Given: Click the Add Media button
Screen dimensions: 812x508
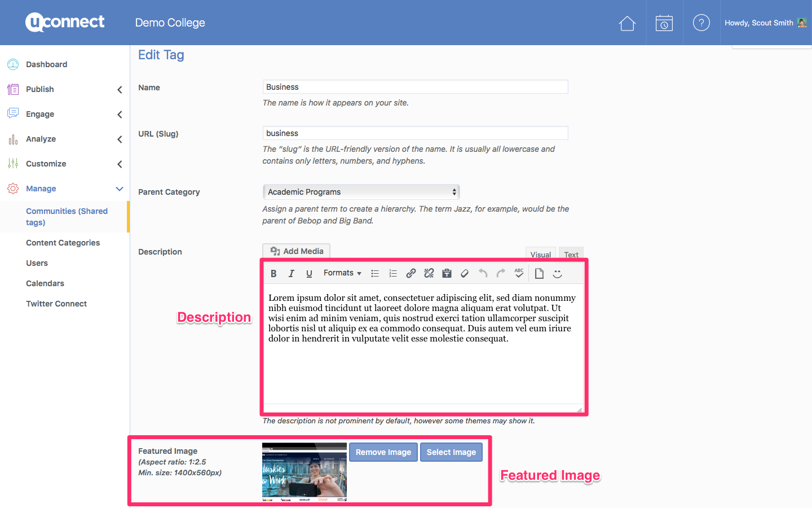Looking at the screenshot, I should coord(297,251).
